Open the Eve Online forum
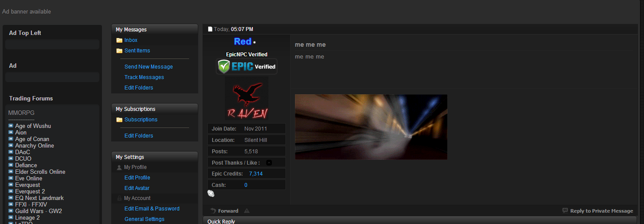The height and width of the screenshot is (224, 644). (29, 178)
